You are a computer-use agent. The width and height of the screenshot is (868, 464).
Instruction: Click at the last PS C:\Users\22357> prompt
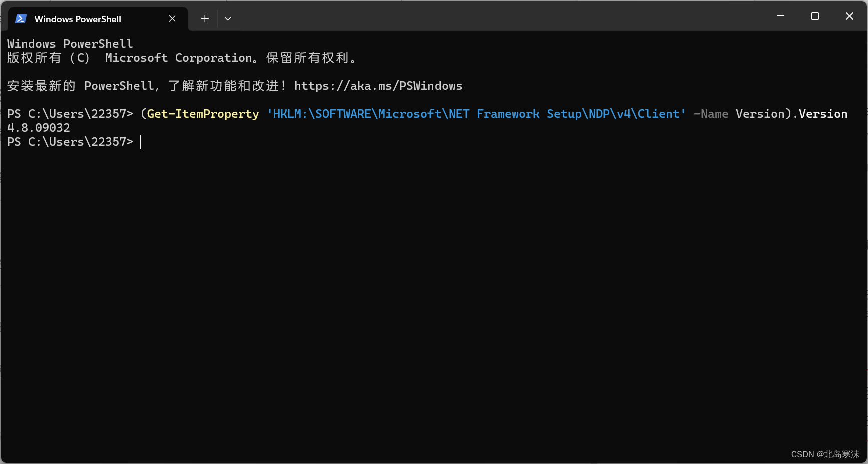(x=70, y=142)
